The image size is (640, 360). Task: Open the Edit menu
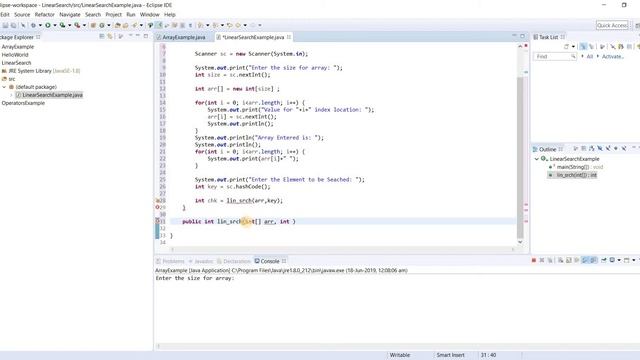point(4,14)
